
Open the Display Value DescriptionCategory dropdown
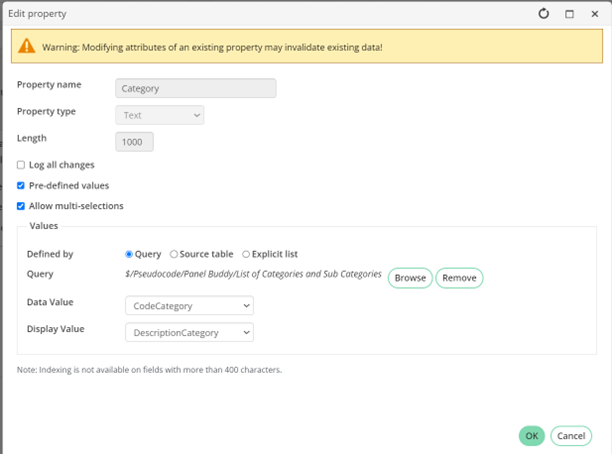click(189, 332)
